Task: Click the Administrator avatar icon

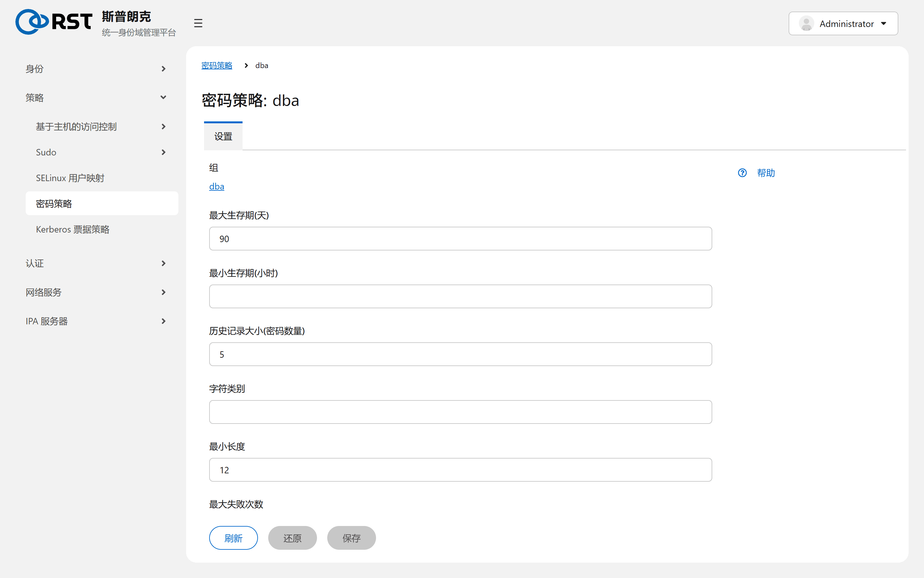Action: coord(806,24)
